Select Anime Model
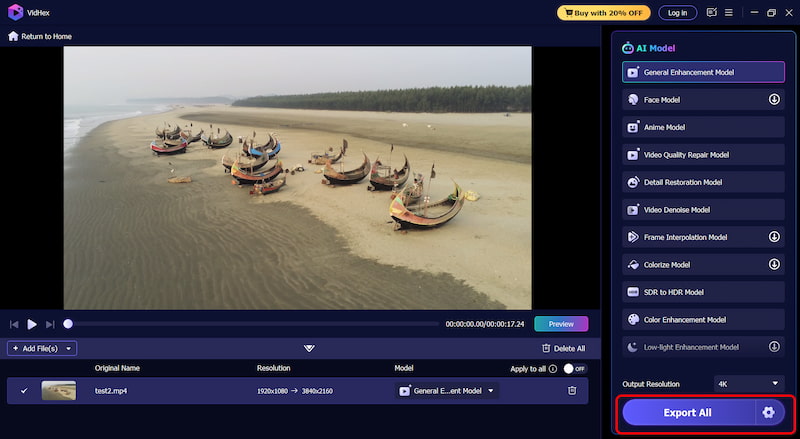Viewport: 800px width, 439px height. tap(703, 127)
